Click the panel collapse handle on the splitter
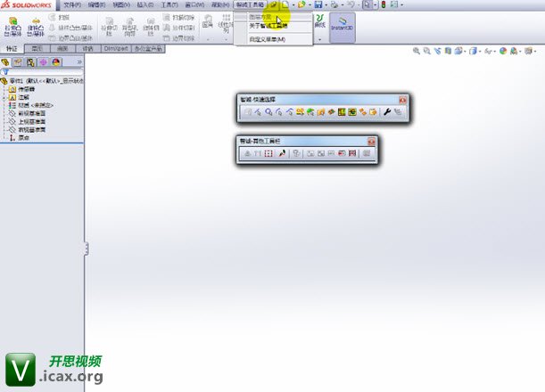The image size is (545, 392). click(87, 249)
